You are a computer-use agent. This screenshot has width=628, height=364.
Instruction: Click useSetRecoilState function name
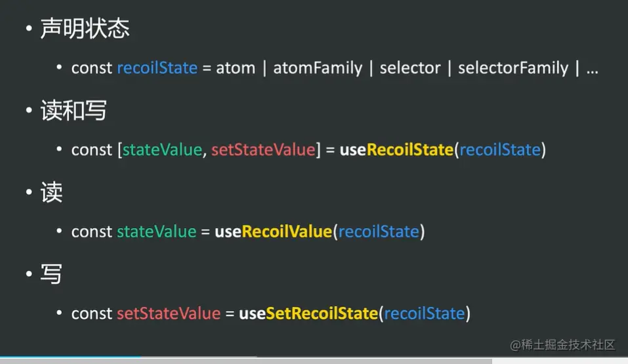point(308,313)
